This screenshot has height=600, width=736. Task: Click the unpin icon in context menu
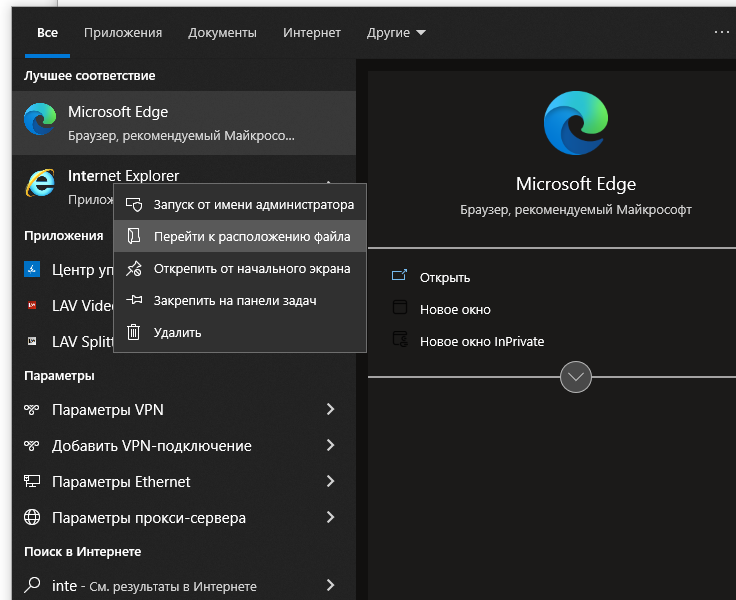click(x=134, y=269)
